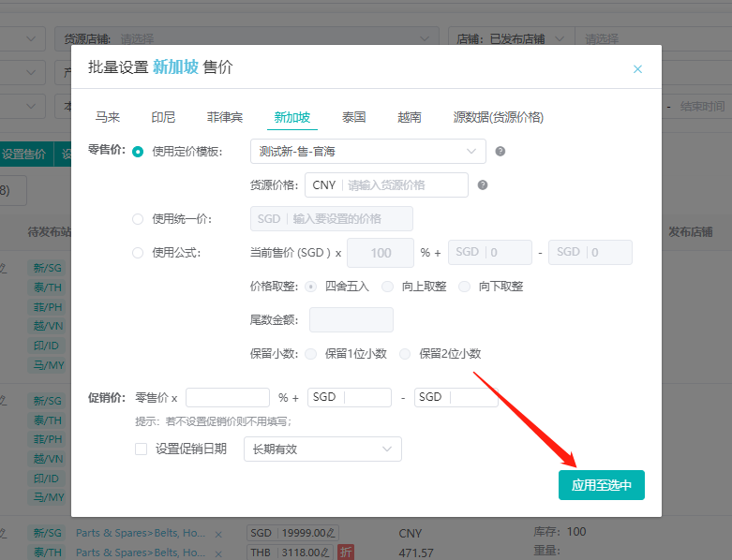Screen dimensions: 732x560
Task: Select 使用统一价 radio option
Action: click(x=138, y=219)
